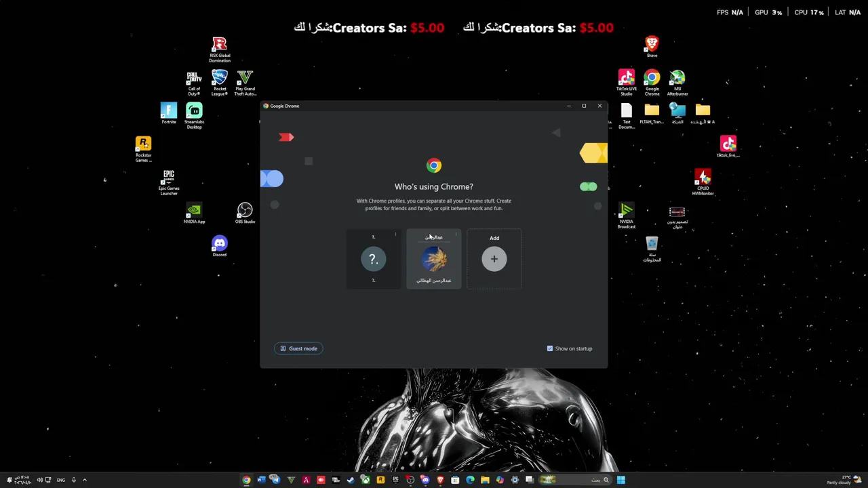Click the taskbar search box

(x=574, y=480)
